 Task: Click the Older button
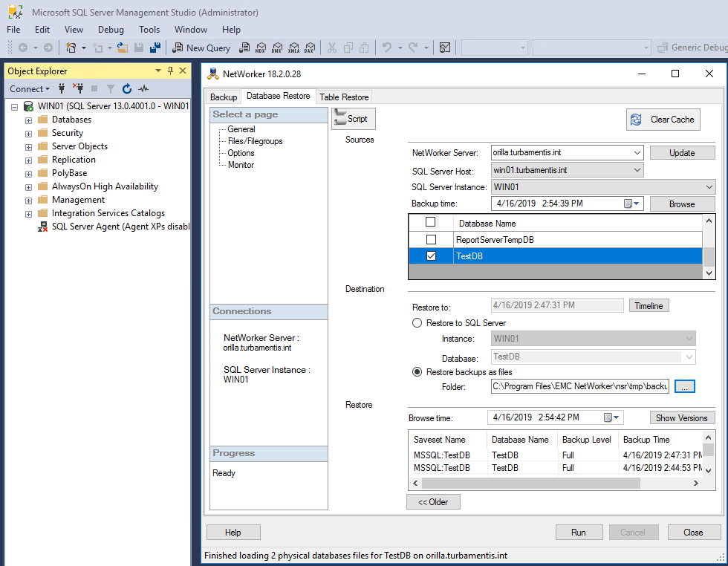(433, 502)
